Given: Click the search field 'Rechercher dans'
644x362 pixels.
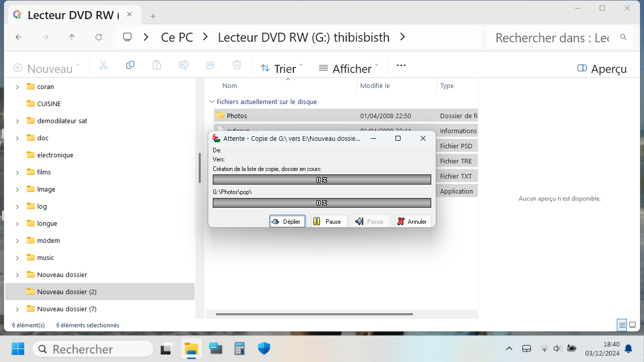Looking at the screenshot, I should (x=552, y=38).
